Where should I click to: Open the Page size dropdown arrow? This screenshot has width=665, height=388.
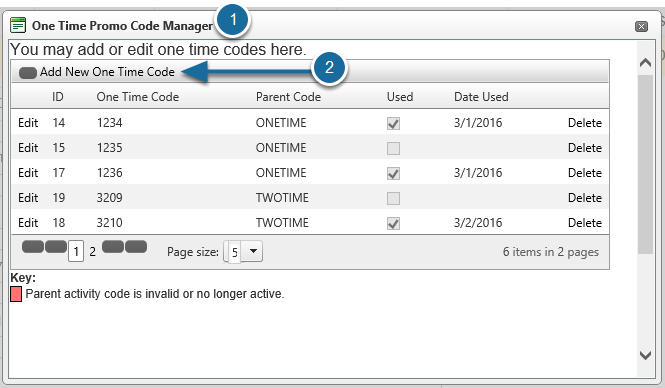point(253,251)
